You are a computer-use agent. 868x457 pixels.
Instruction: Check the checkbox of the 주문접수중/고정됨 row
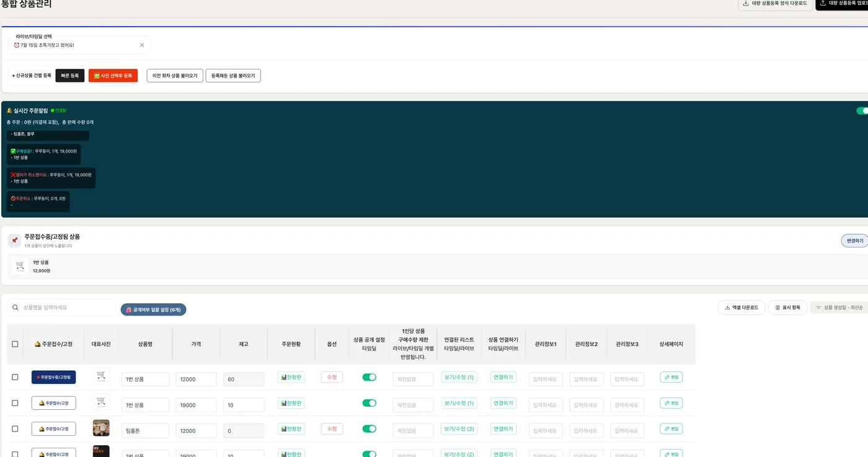[x=15, y=378]
